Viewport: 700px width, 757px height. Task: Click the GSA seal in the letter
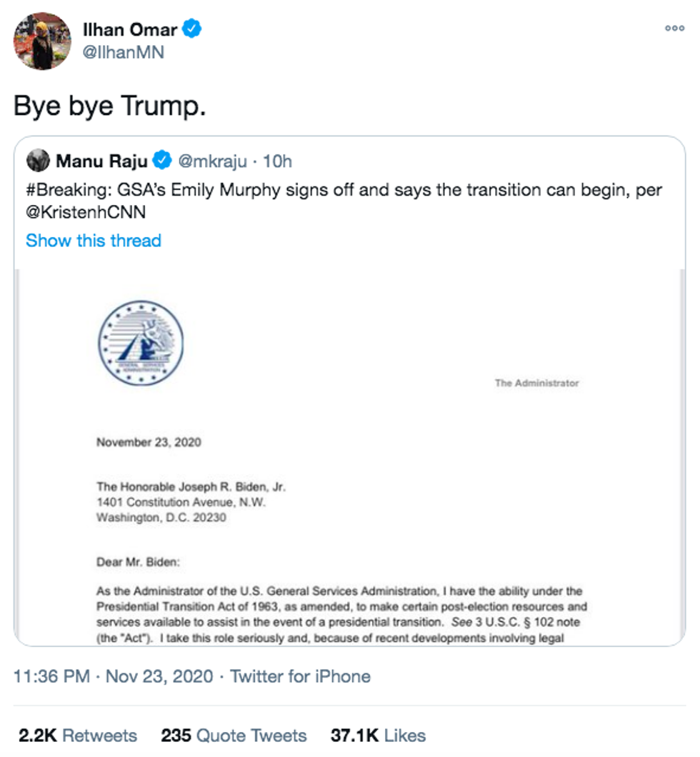tap(141, 343)
